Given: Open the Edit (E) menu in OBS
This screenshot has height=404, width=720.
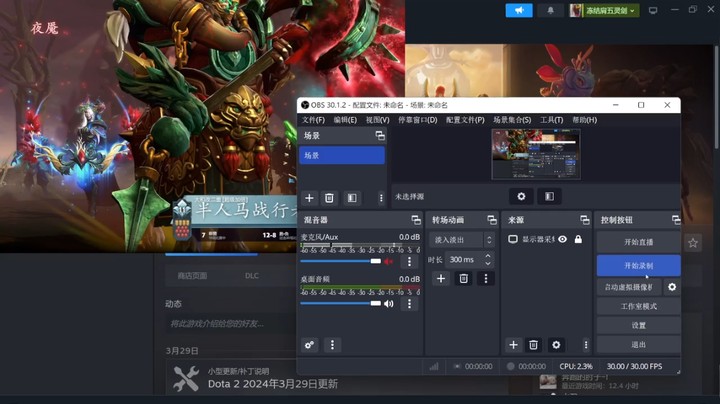Looking at the screenshot, I should [x=345, y=120].
